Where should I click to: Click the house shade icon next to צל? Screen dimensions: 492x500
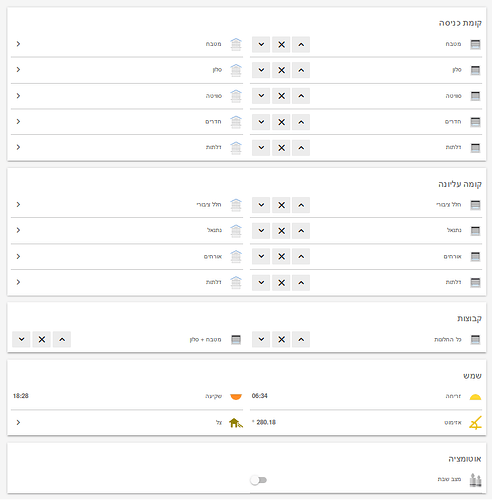tap(236, 423)
